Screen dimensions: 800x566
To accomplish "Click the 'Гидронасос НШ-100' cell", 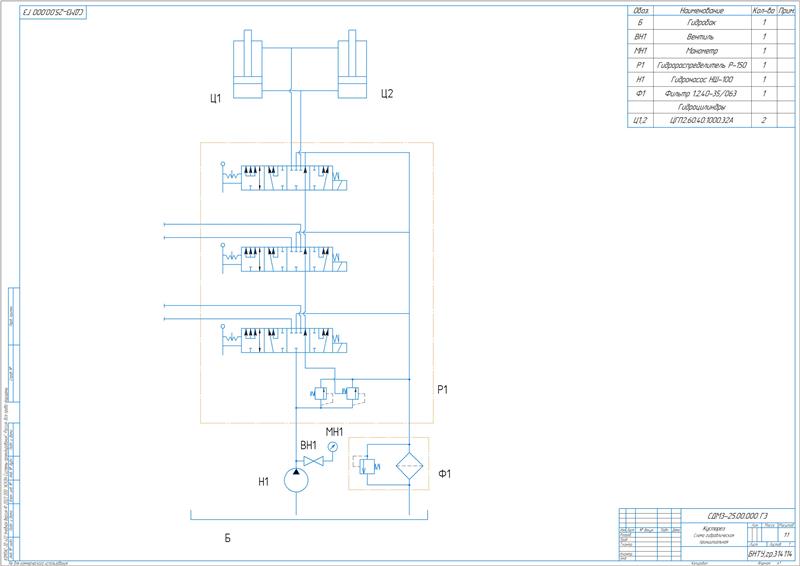I will (x=702, y=80).
